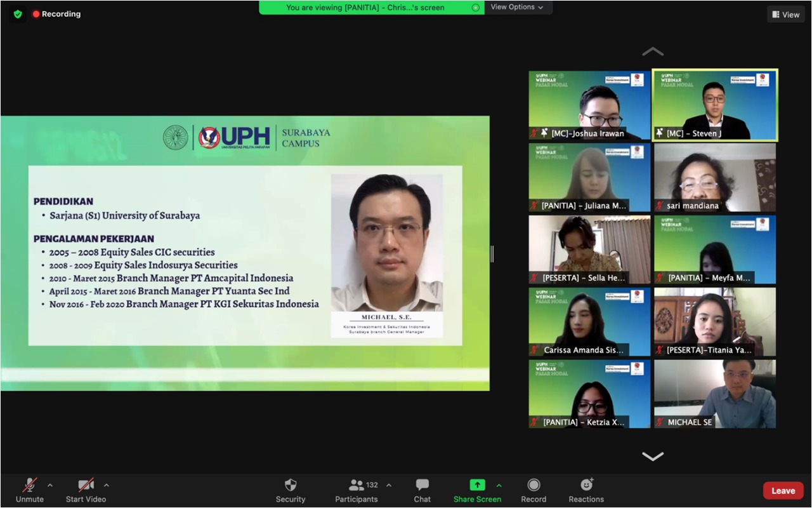This screenshot has width=812, height=508.
Task: Select sari mandiana video tile
Action: [x=715, y=177]
